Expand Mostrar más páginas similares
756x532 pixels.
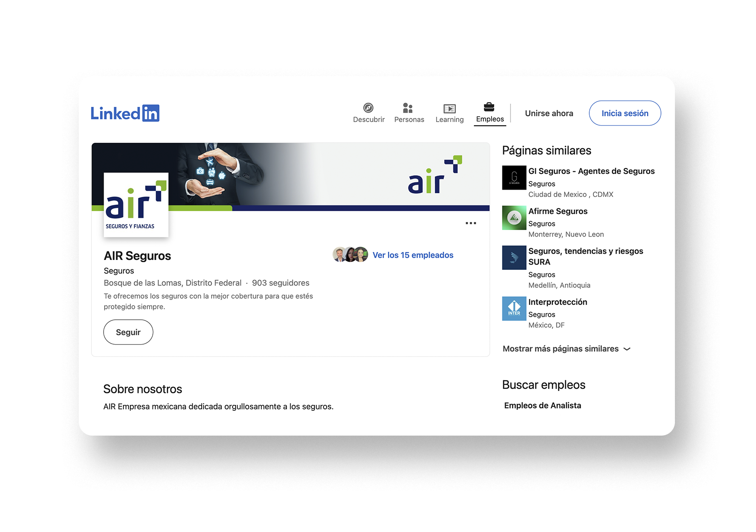tap(566, 349)
